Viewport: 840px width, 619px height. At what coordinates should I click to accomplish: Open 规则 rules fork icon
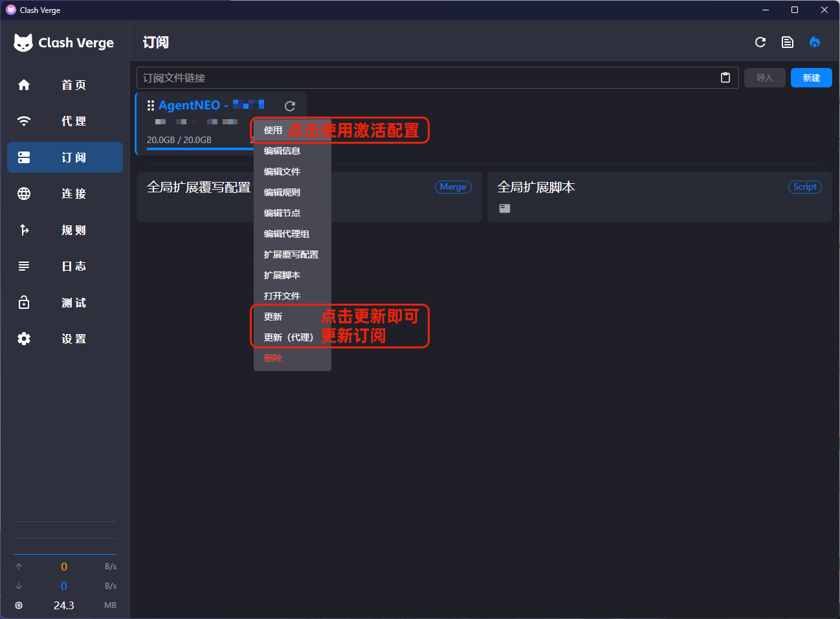point(24,230)
